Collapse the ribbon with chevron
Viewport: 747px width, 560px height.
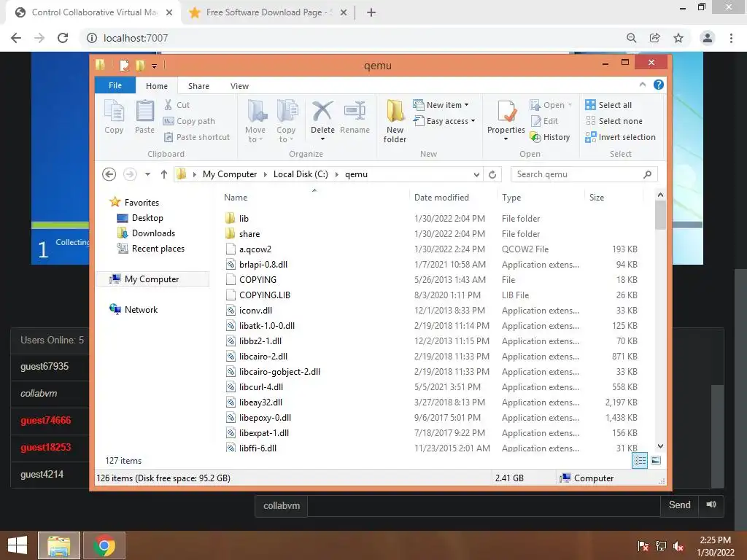(x=642, y=85)
